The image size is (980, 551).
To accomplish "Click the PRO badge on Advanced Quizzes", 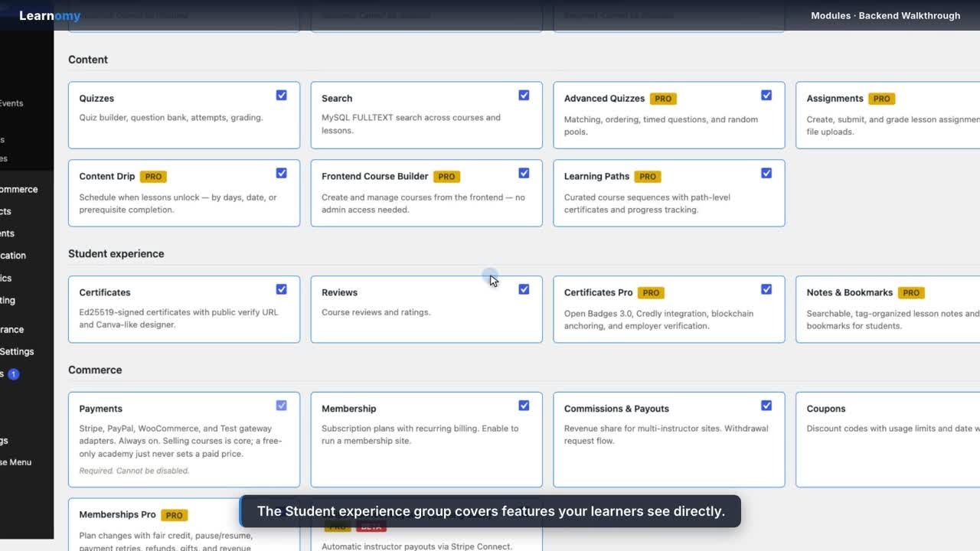I will tap(663, 99).
